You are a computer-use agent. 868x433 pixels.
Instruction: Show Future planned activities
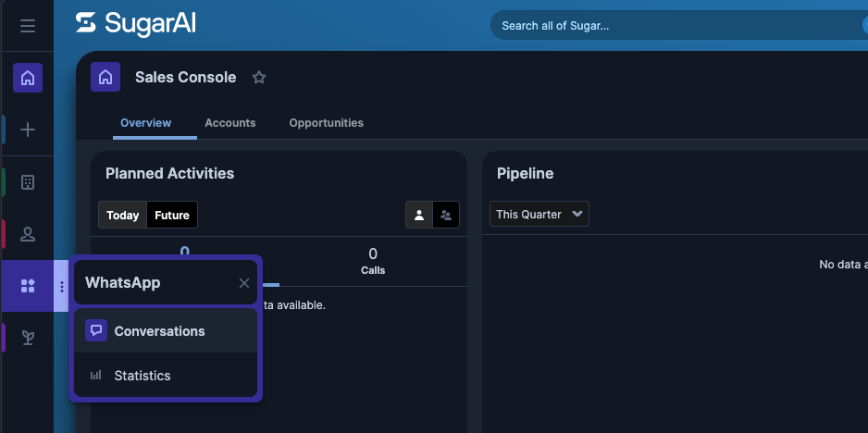(x=172, y=215)
